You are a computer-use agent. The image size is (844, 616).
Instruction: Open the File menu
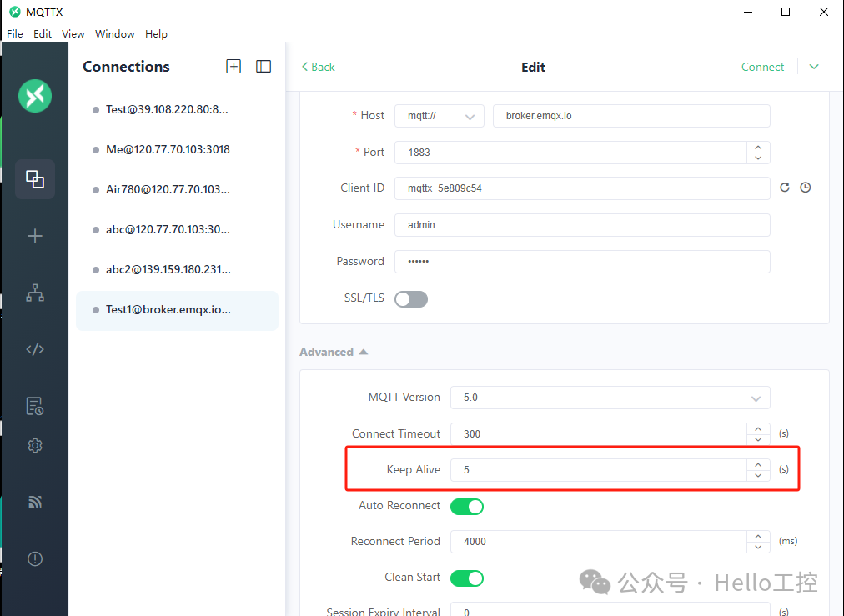(14, 33)
